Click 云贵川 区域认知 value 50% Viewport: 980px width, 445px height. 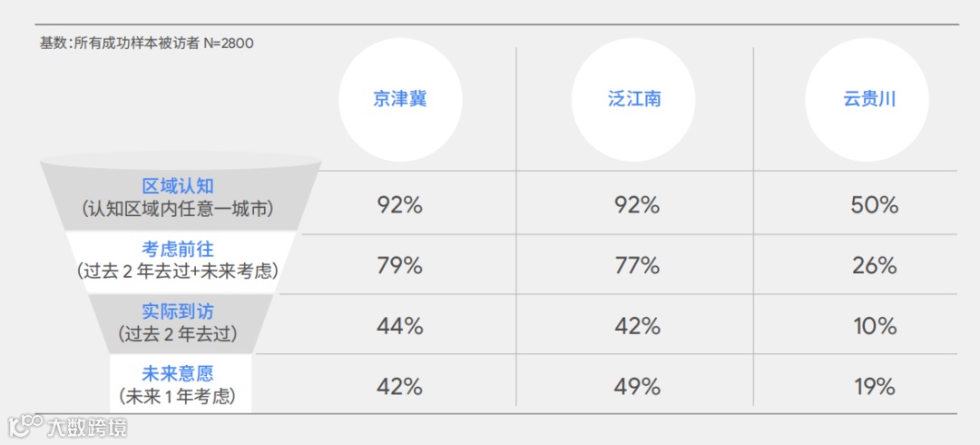coord(875,205)
